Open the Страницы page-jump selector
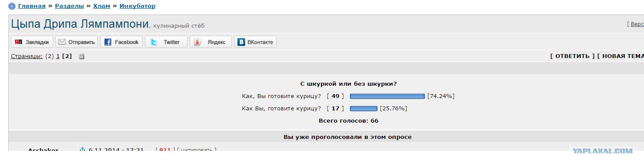644x164 pixels. [x=27, y=56]
